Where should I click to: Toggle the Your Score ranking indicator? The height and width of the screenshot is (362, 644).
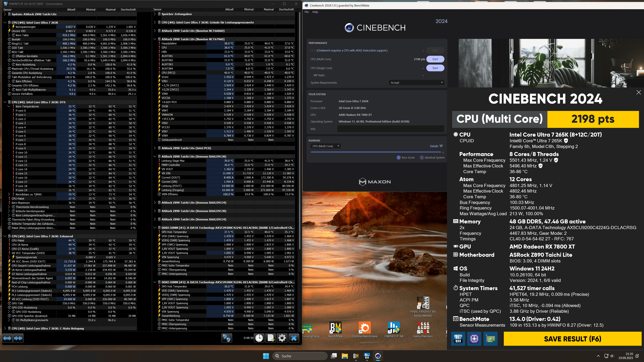(398, 158)
